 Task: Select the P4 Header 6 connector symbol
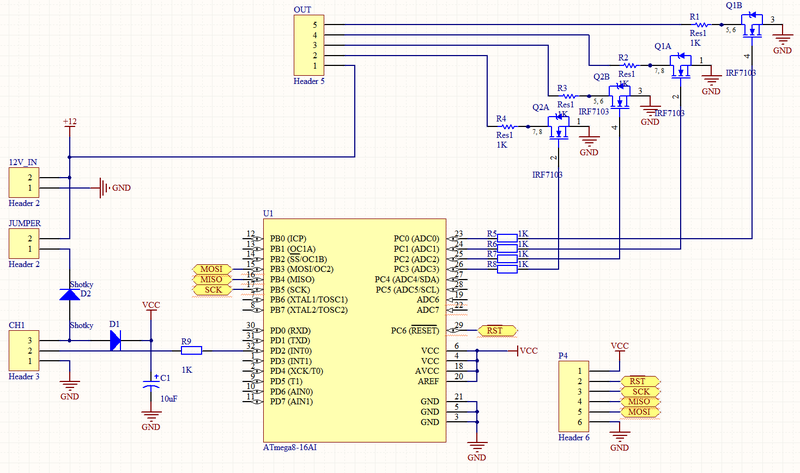click(x=573, y=396)
